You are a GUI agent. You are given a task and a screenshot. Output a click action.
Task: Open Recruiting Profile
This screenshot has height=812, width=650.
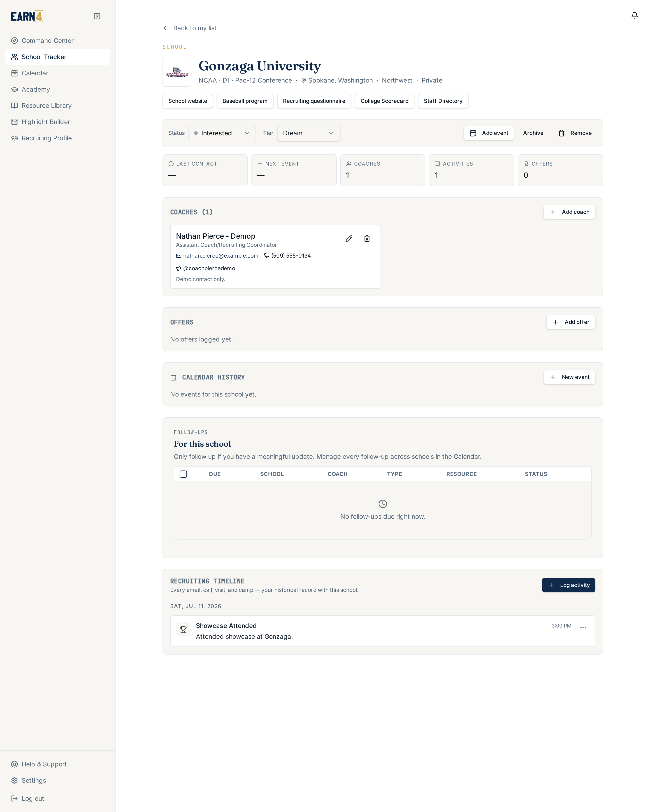[x=58, y=138]
